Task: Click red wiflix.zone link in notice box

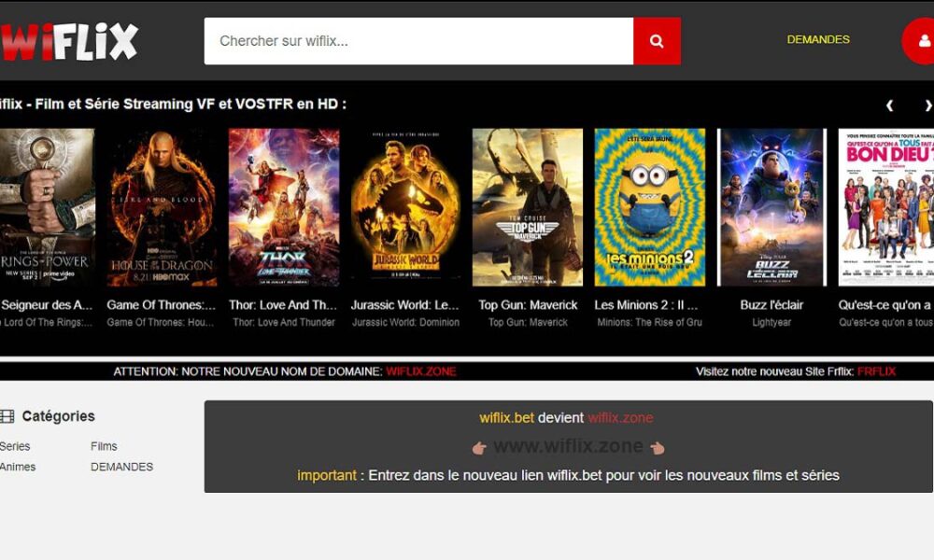Action: click(620, 418)
